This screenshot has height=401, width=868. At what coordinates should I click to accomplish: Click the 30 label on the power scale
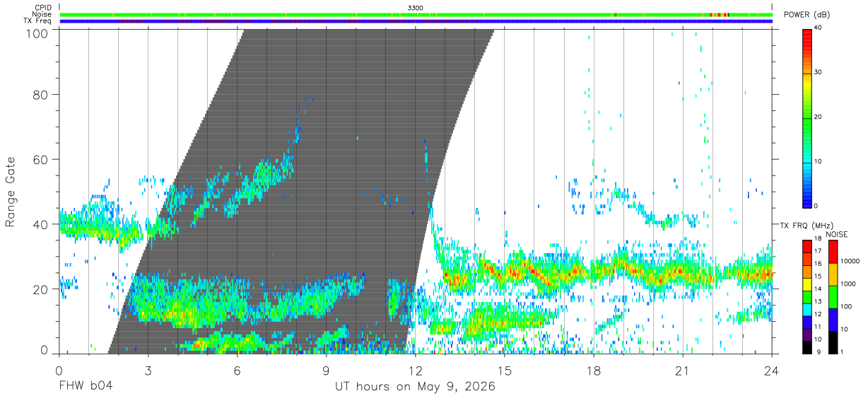[818, 72]
